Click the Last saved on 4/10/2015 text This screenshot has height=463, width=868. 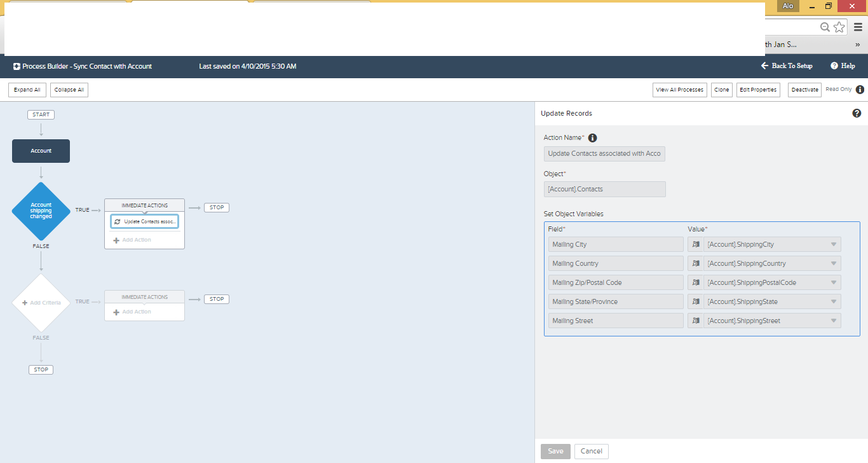pyautogui.click(x=248, y=66)
